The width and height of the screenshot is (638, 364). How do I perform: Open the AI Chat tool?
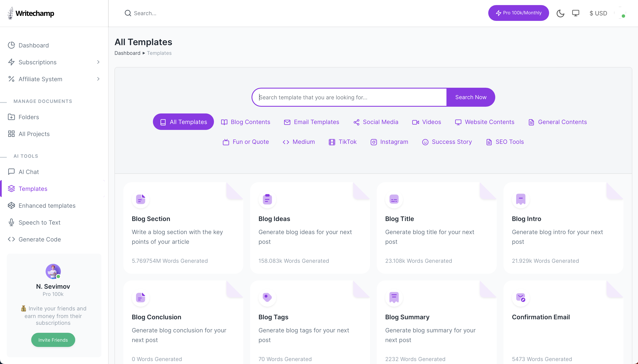point(29,172)
